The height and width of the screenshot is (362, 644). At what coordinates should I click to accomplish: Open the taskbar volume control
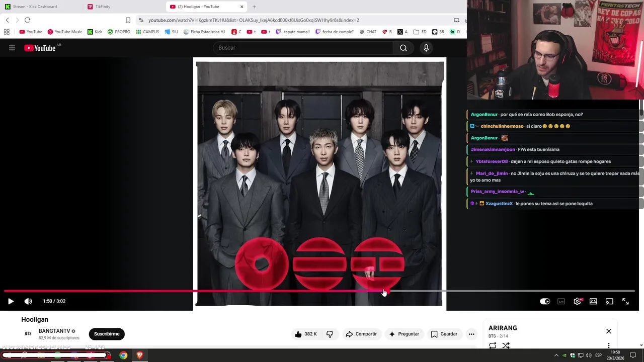tap(589, 355)
